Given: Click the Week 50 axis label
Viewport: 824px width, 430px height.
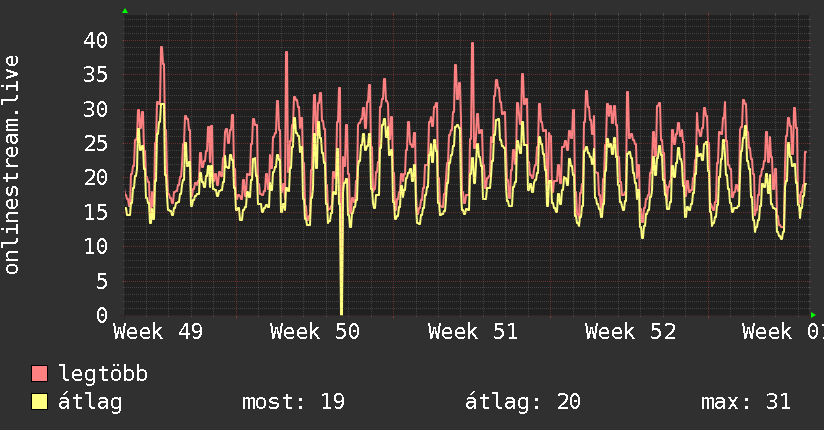Looking at the screenshot, I should (x=315, y=332).
